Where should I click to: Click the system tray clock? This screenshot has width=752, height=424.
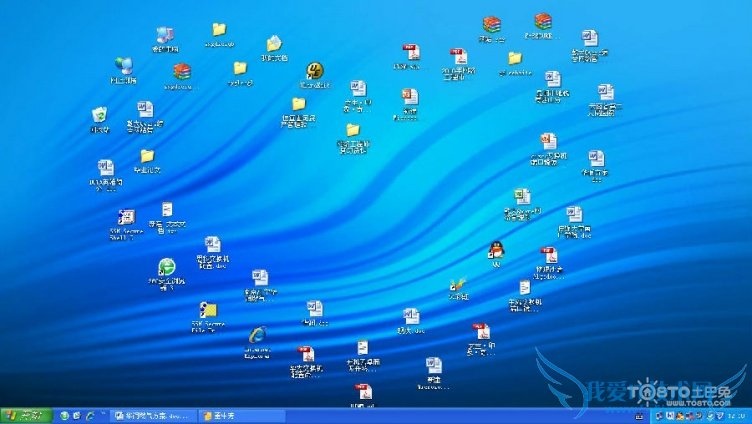point(736,414)
